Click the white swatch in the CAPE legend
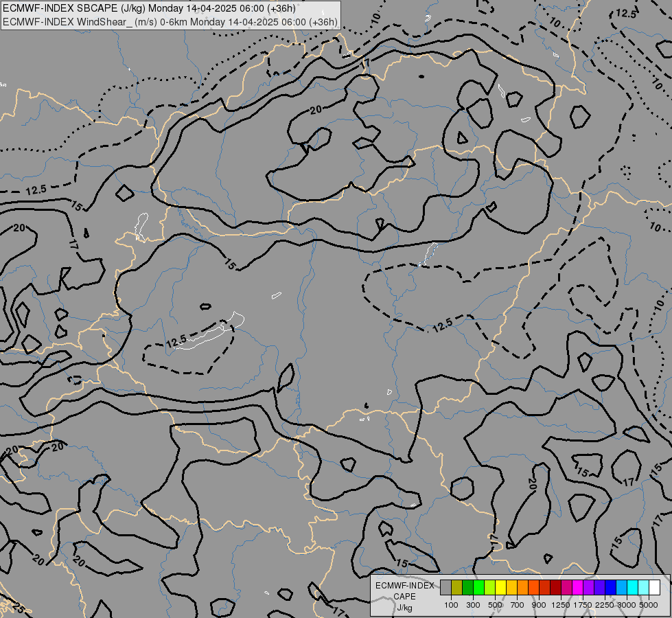The image size is (672, 618). coord(655,587)
